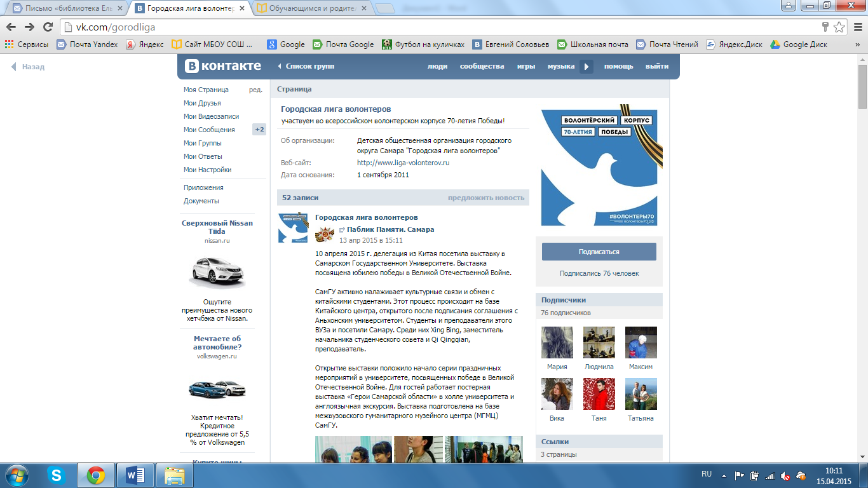Open Документы in the sidebar
The height and width of the screenshot is (488, 868).
coord(201,201)
